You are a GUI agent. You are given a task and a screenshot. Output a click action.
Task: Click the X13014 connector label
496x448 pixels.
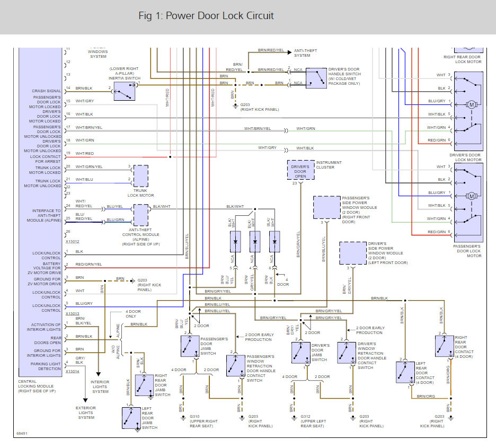[x=73, y=372]
